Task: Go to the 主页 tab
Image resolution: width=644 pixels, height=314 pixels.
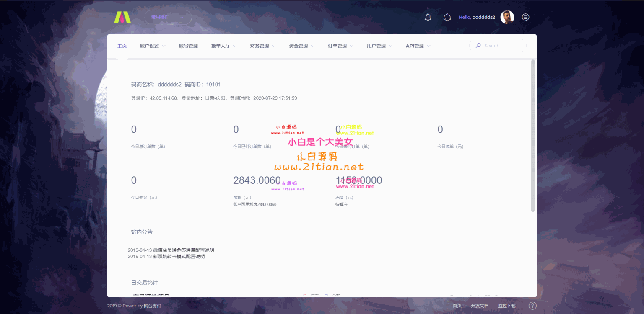Action: 122,46
